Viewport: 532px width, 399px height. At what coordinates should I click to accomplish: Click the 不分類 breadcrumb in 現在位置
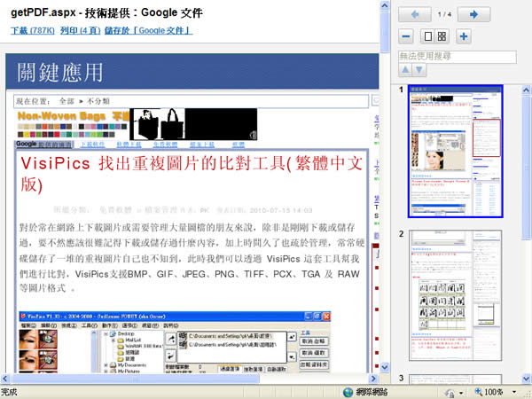coord(98,101)
